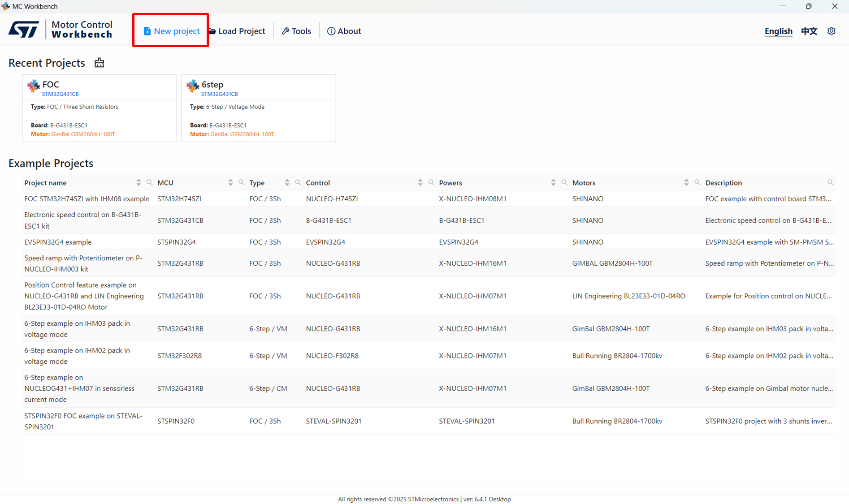Click the STM32H745ZI MCU cell
This screenshot has height=504, width=849.
[x=179, y=198]
